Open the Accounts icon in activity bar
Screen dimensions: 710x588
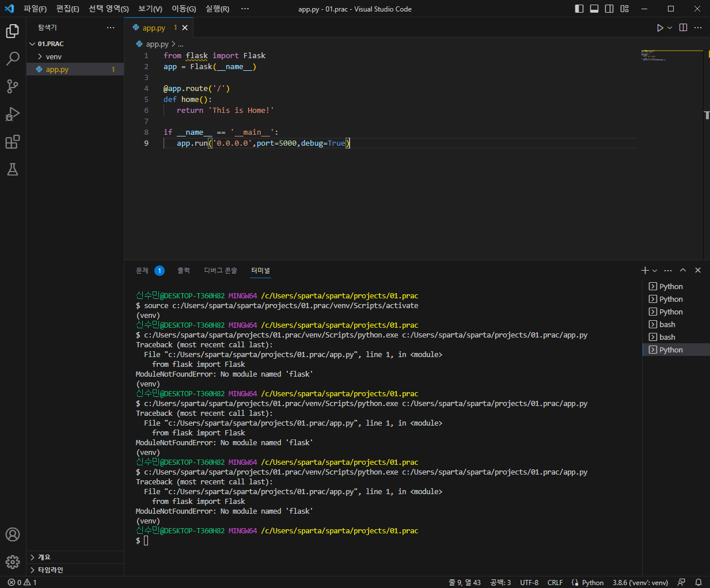coord(13,534)
